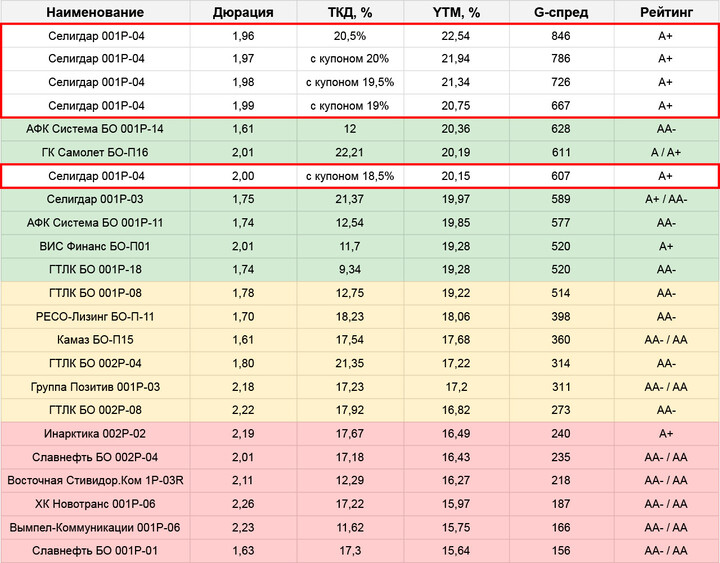Click the YTM value 19,97
Screen dimensions: 720x563
click(456, 199)
